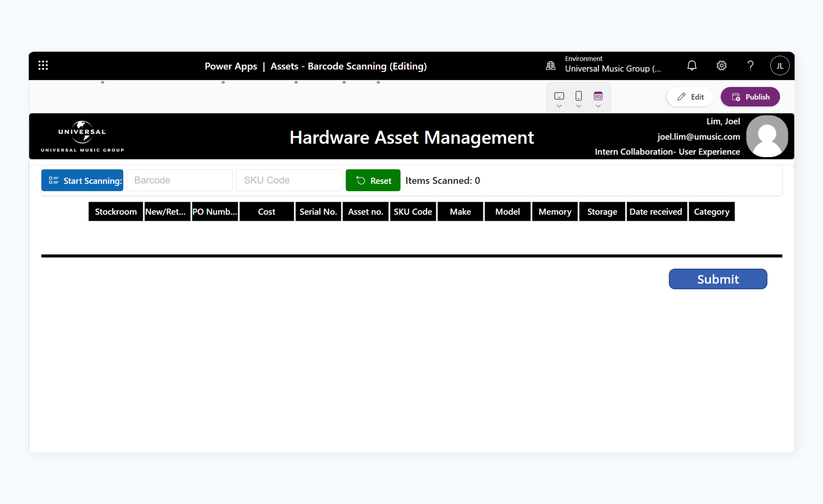This screenshot has height=504, width=823.
Task: Click the Serial No. column header
Action: pyautogui.click(x=318, y=212)
